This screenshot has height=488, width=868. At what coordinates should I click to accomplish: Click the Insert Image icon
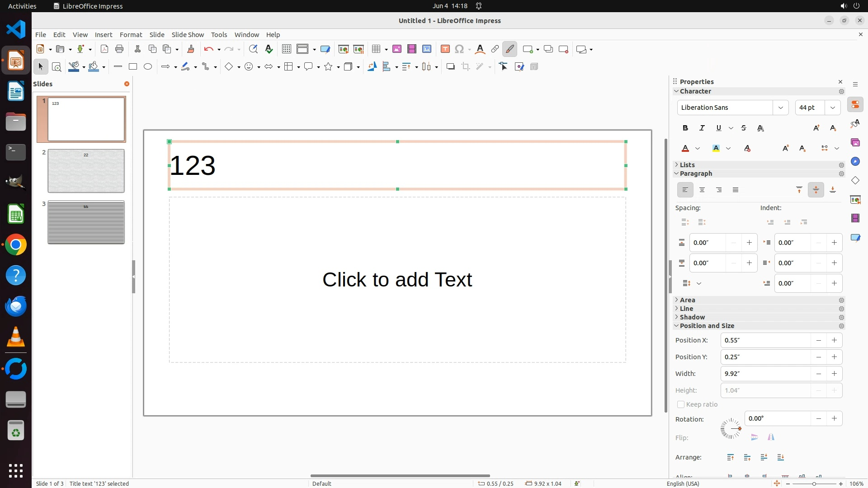point(397,49)
